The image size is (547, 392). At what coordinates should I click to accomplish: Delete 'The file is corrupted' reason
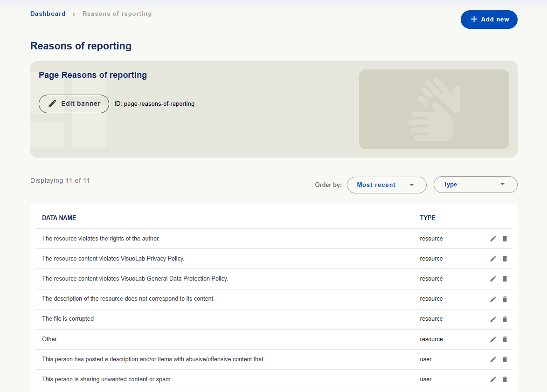pos(505,319)
